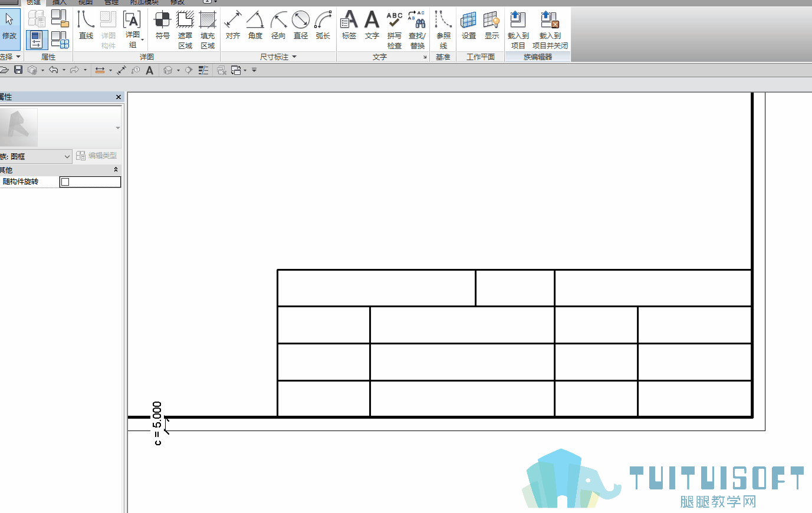
Task: Click the large 文字 text tool in ribbon
Action: pos(372,26)
